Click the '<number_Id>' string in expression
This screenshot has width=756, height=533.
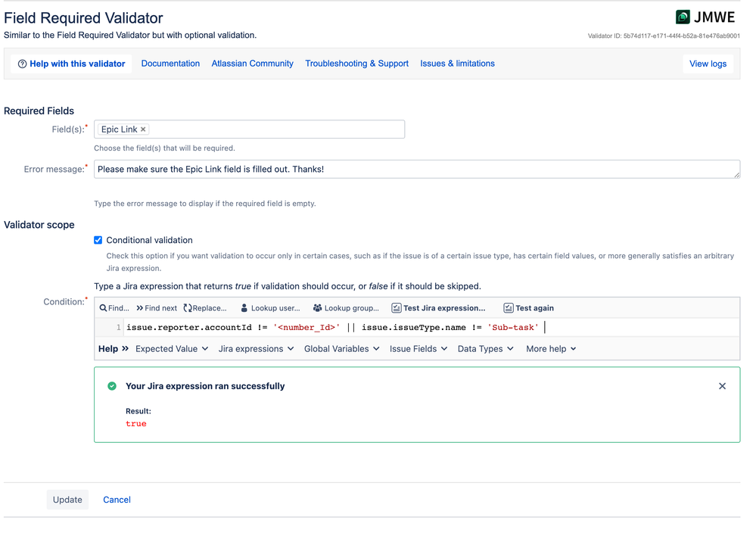tap(306, 328)
